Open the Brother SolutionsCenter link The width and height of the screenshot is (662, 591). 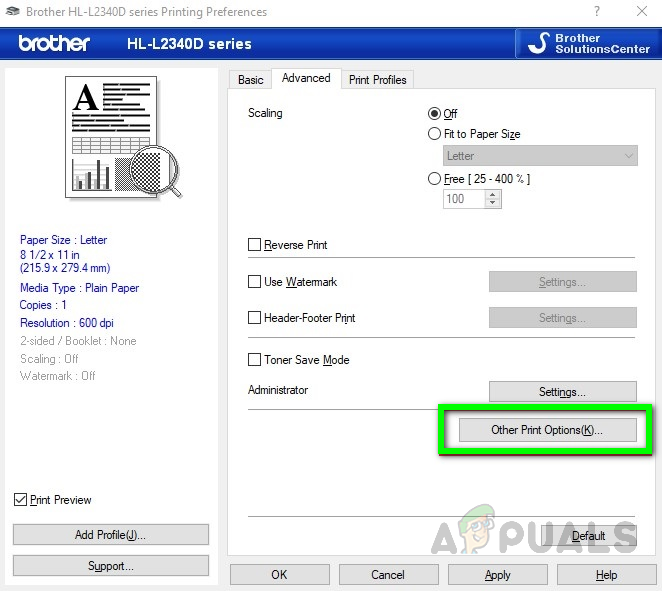tap(588, 43)
